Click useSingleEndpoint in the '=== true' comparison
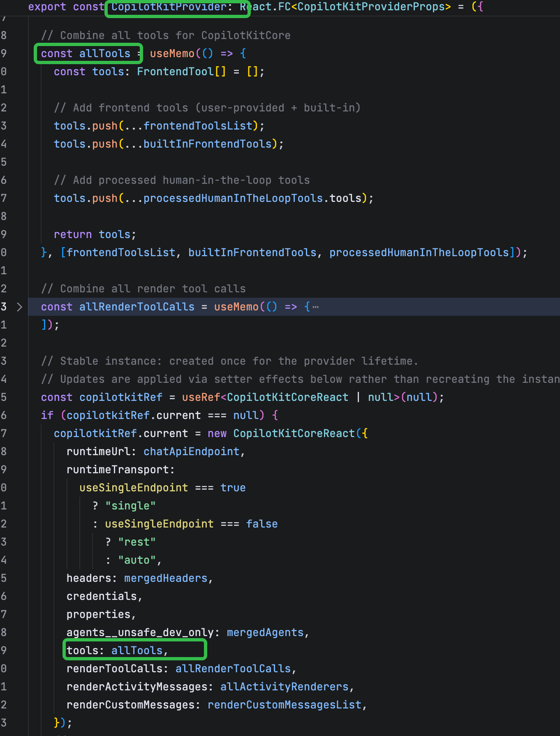The height and width of the screenshot is (736, 560). [x=134, y=488]
